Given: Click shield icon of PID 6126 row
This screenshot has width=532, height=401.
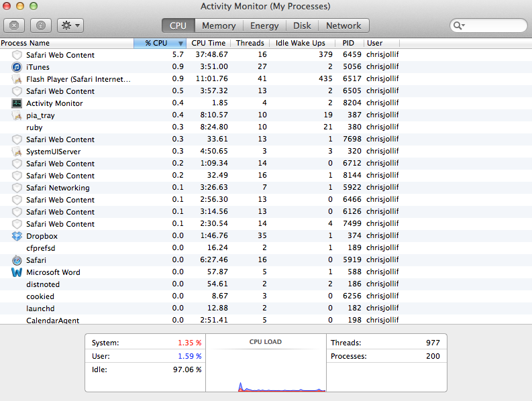Looking at the screenshot, I should [17, 212].
